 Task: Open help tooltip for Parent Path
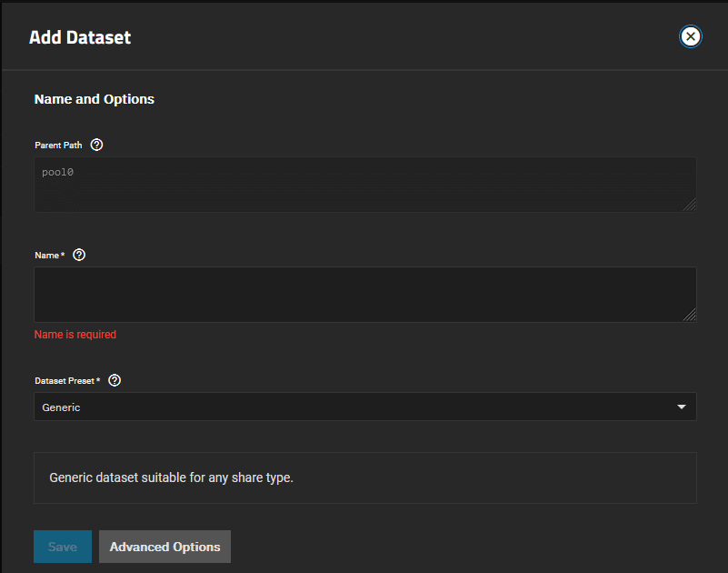[97, 145]
